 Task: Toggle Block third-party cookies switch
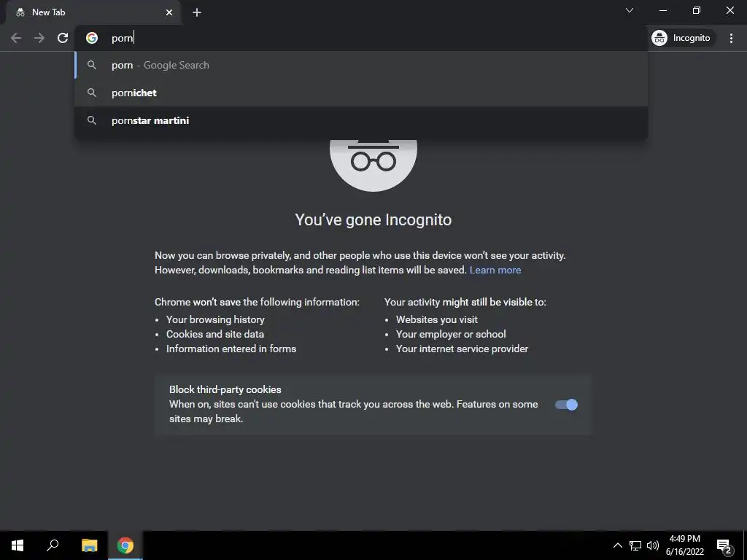pos(566,405)
